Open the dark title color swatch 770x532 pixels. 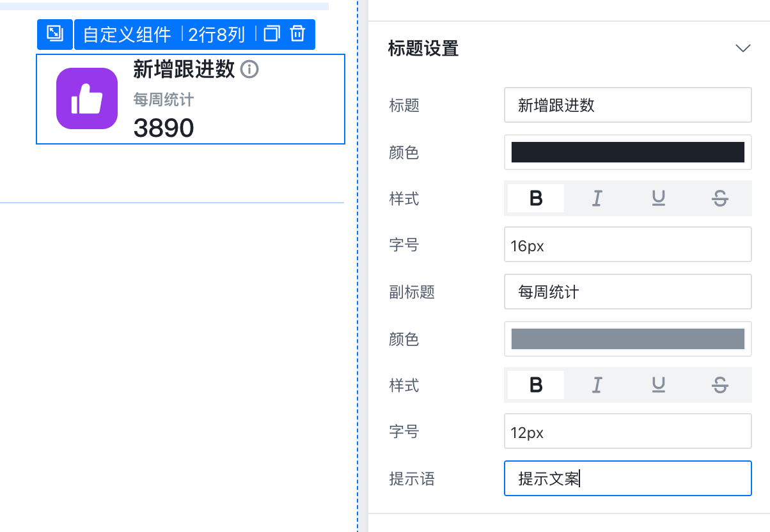pos(627,152)
